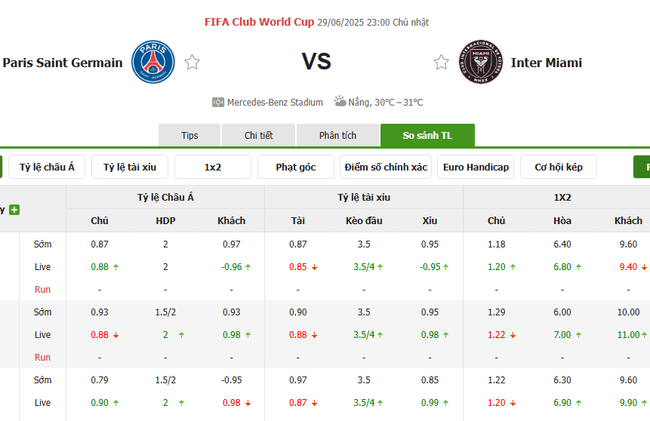
Task: Choose the 1x2 odds filter button
Action: [212, 167]
